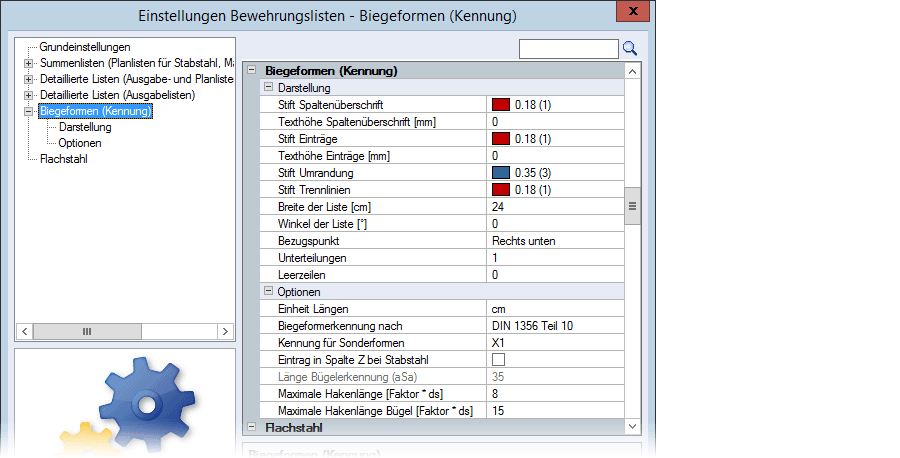Collapse the Biegeformen (Kennung) tree node
Image resolution: width=900 pixels, height=458 pixels.
[28, 111]
